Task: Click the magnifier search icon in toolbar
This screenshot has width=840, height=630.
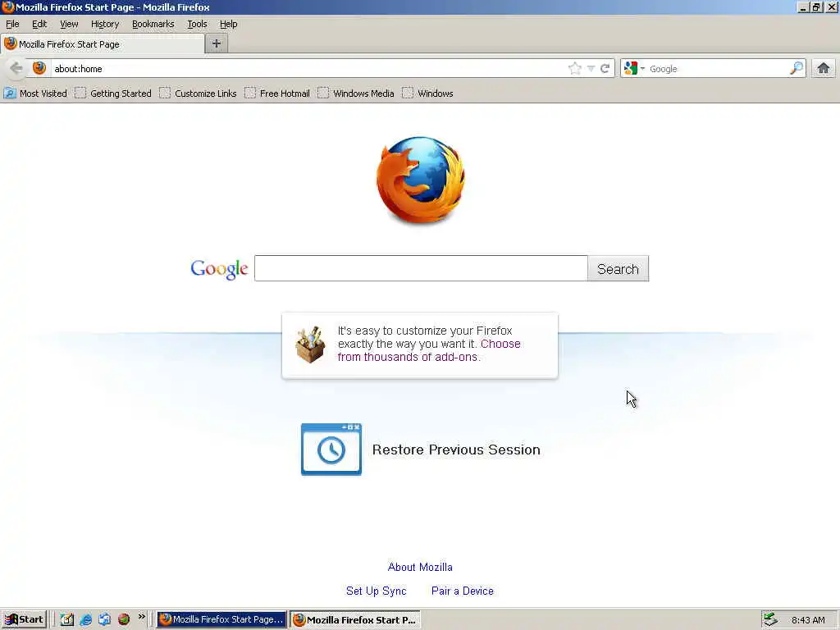Action: point(796,68)
